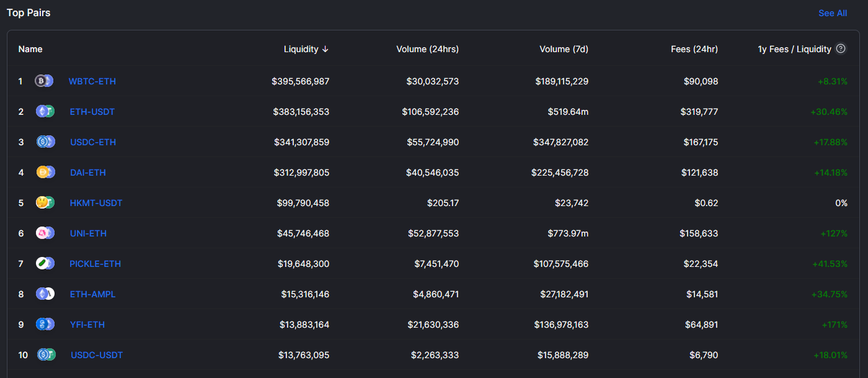Click the WBTC-ETH pair token icon
This screenshot has height=378, width=868.
click(44, 81)
